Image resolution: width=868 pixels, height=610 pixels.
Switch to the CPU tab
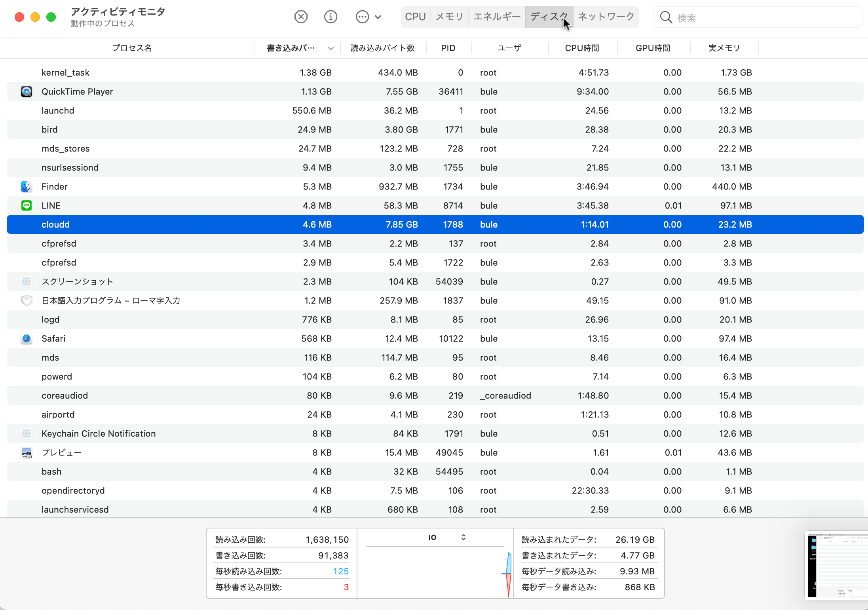415,17
